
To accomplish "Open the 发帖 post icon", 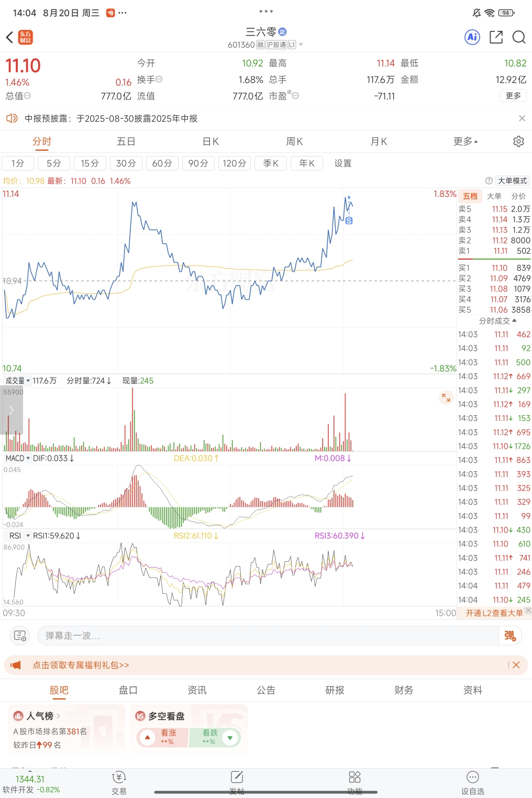I will (237, 777).
